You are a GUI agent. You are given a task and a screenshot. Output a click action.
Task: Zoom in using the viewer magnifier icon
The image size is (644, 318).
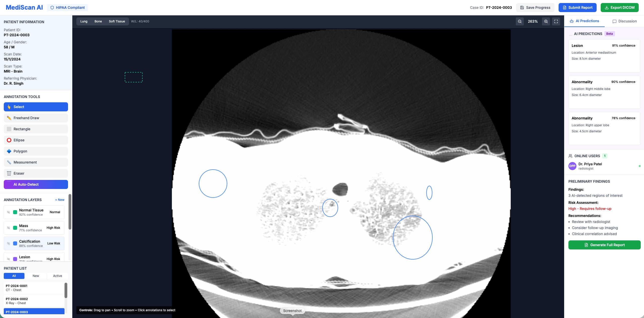545,21
